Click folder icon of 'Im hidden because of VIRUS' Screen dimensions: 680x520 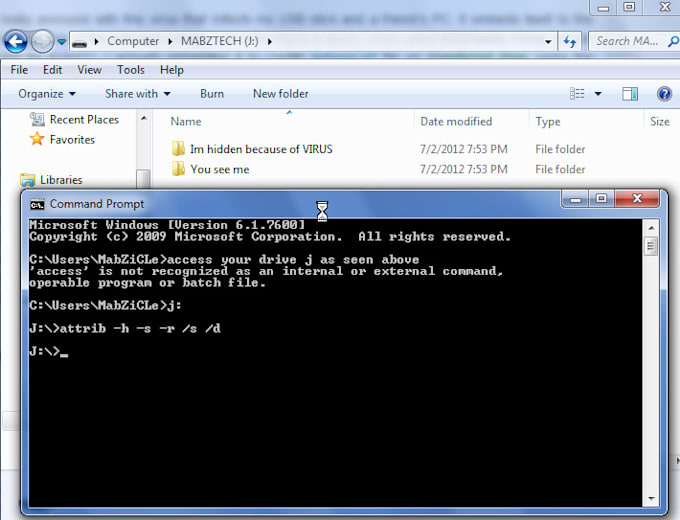pyautogui.click(x=178, y=149)
